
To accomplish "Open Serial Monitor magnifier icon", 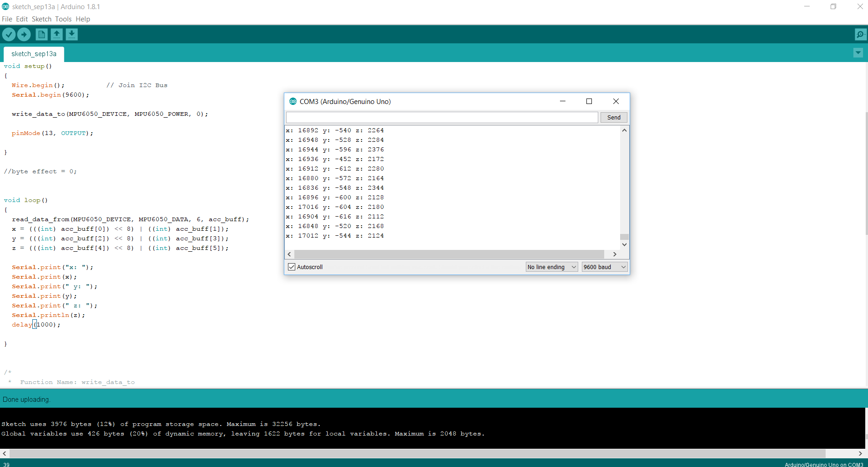I will pyautogui.click(x=860, y=34).
